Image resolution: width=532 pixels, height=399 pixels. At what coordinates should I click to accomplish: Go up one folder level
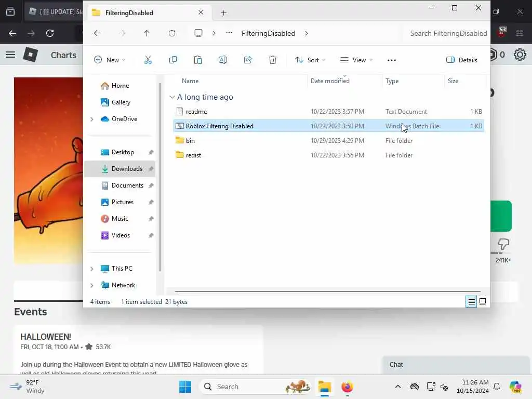(147, 33)
